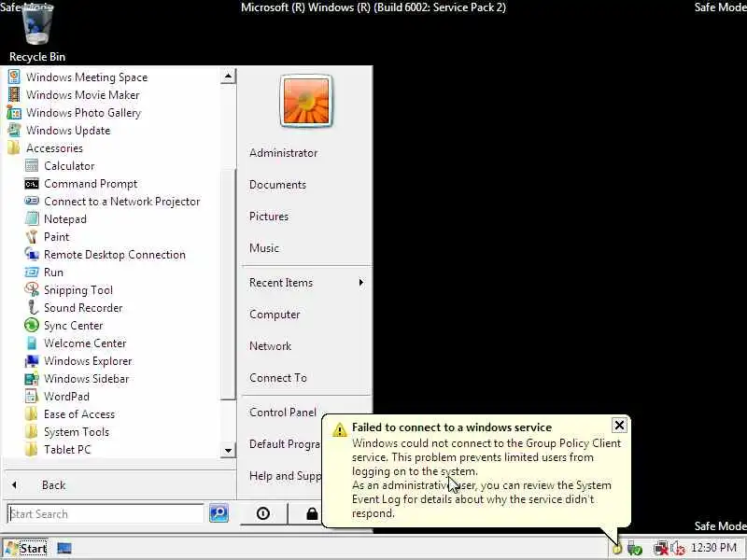The width and height of the screenshot is (747, 560).
Task: Open Music from Start menu
Action: pos(264,248)
